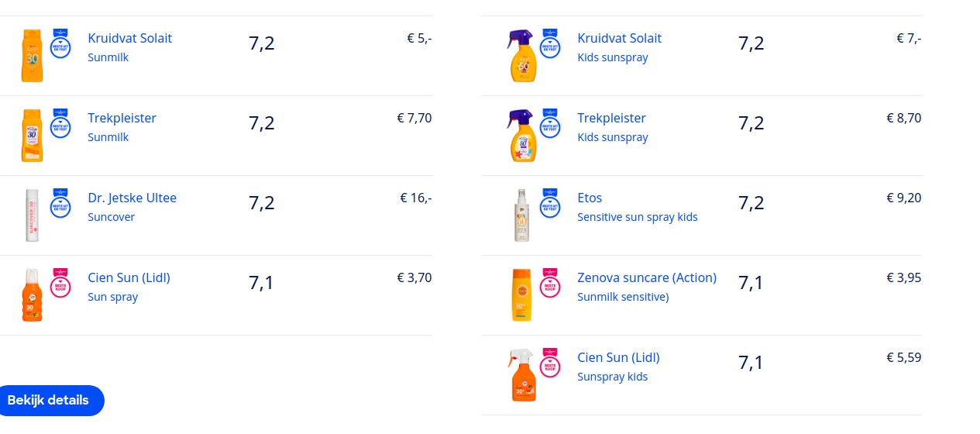
Task: Select the Zenova suncare (Action) link
Action: tap(647, 277)
